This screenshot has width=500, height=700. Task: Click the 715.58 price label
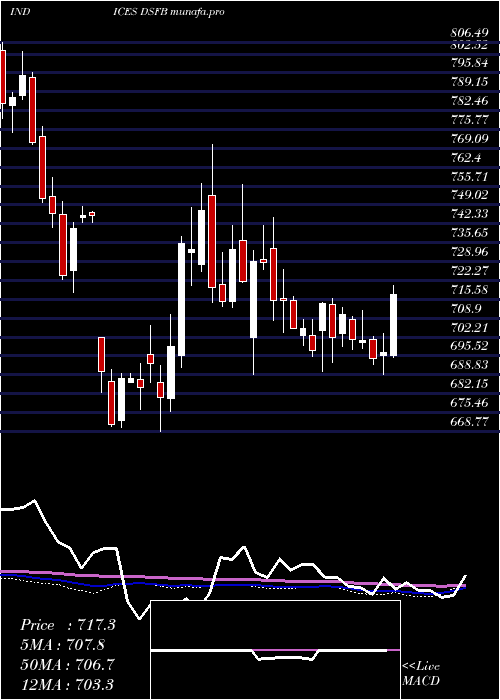469,289
